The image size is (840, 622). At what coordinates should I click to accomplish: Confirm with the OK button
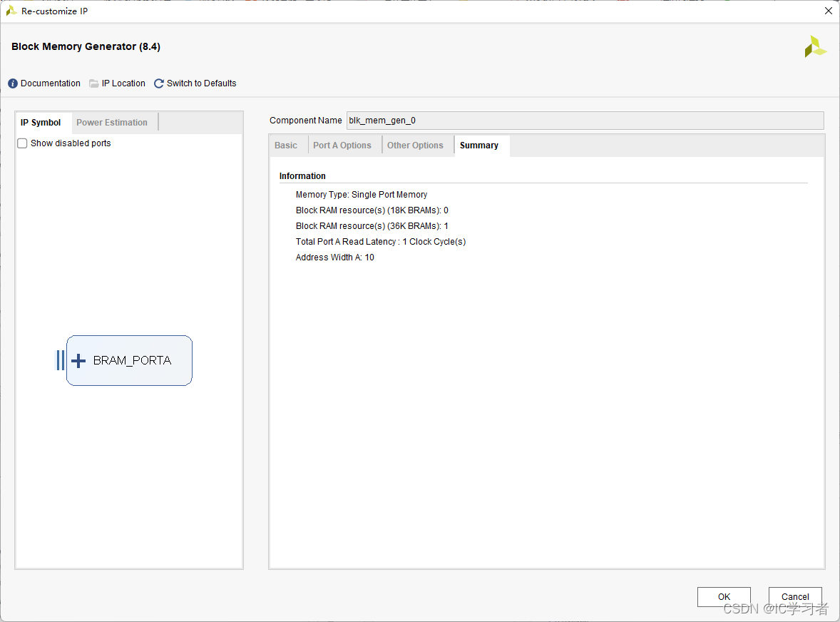[724, 597]
